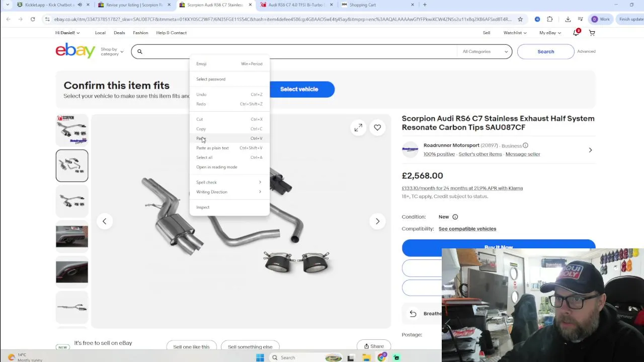Open the Roadrunner Motorsport seller logo
644x362 pixels.
(x=410, y=150)
